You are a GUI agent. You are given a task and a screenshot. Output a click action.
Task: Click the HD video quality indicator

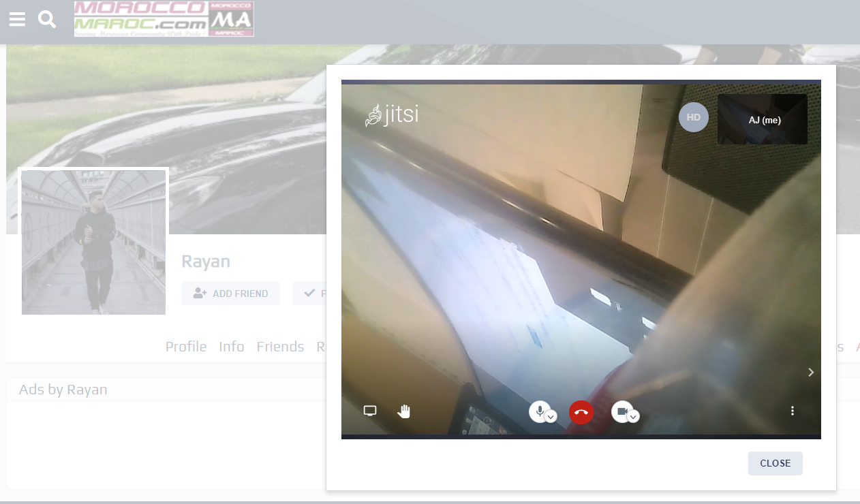pyautogui.click(x=694, y=117)
